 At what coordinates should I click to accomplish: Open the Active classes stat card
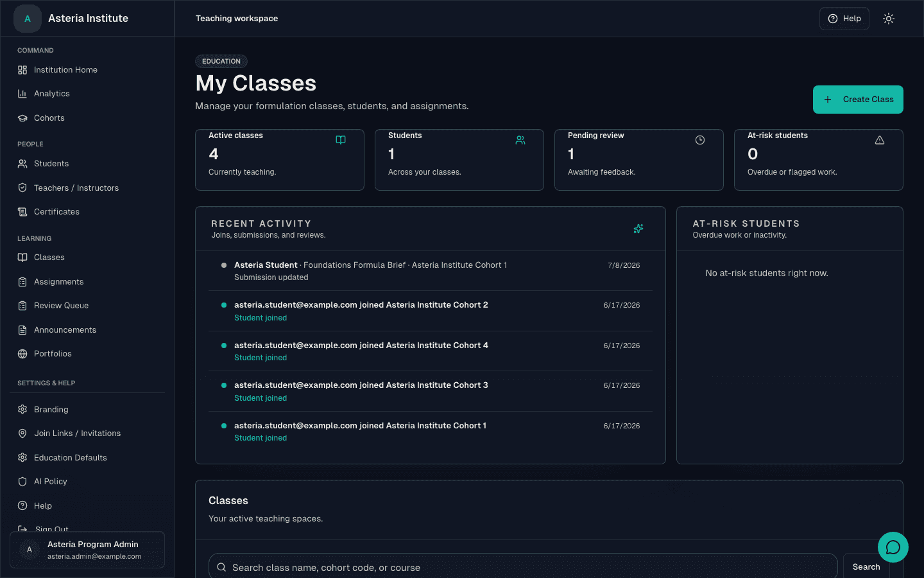tap(280, 160)
